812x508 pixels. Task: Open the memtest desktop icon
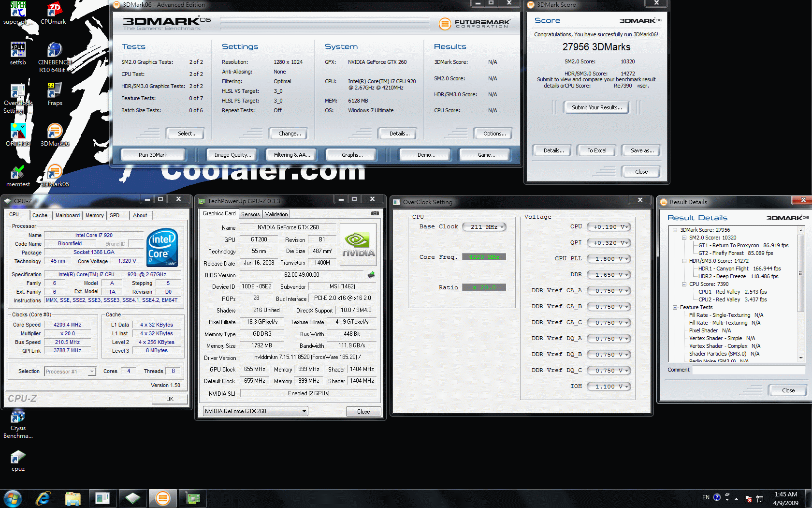point(18,176)
